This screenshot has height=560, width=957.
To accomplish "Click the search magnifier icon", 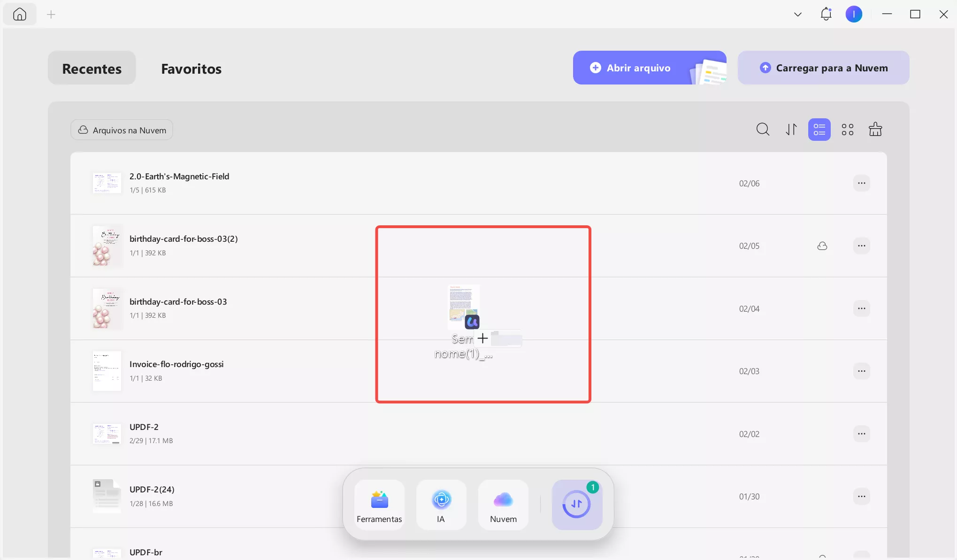I will (763, 129).
